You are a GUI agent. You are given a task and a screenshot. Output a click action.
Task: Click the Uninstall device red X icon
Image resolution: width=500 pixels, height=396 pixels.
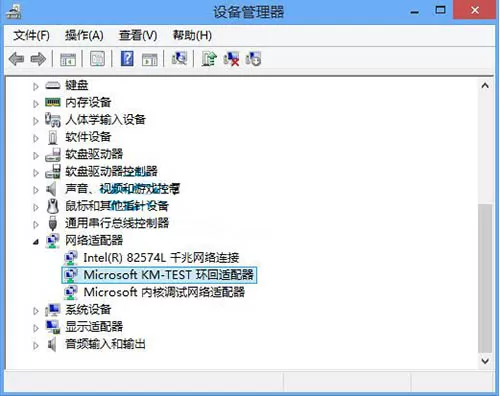[231, 59]
